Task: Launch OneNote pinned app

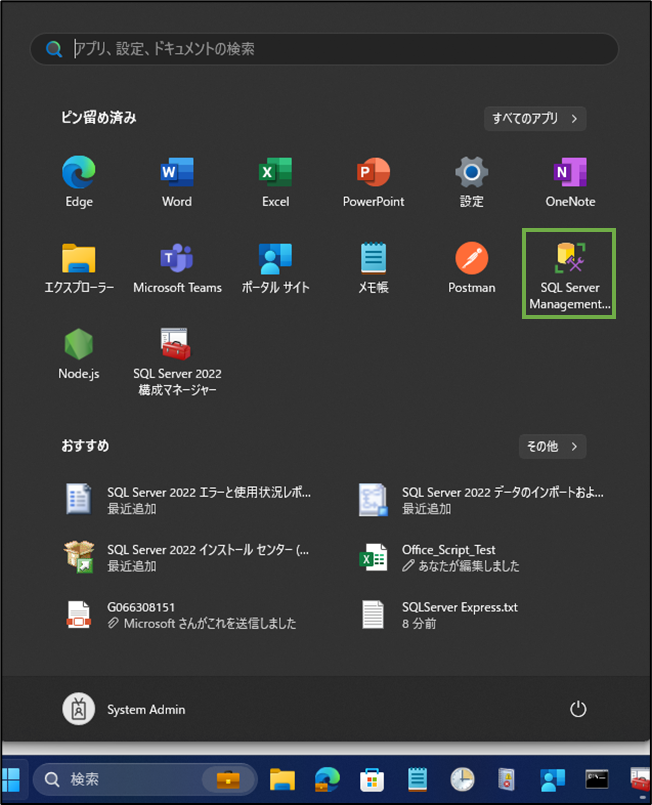Action: click(x=570, y=182)
